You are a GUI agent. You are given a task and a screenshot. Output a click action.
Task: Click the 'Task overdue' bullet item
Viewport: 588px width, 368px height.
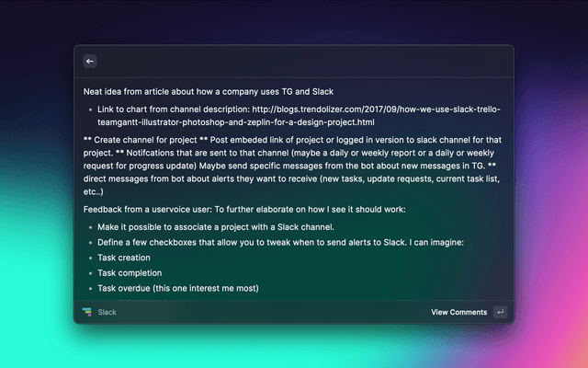tap(178, 288)
